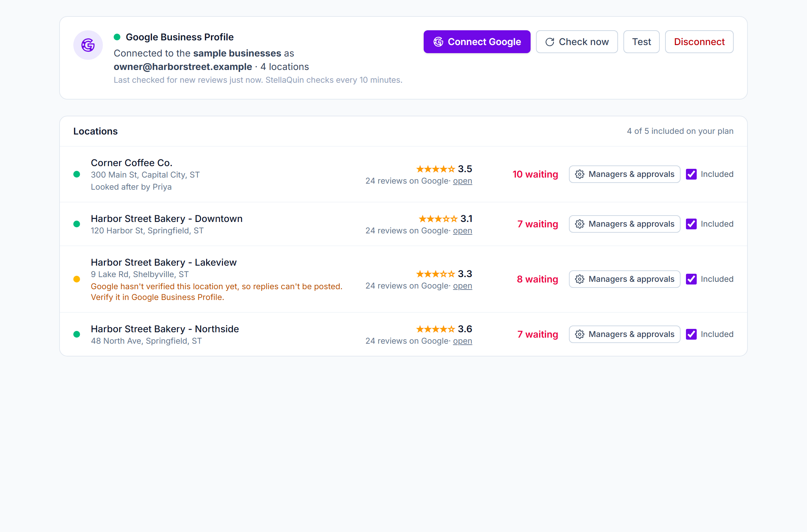Click '9 Lake Rd, Shelbyville, ST' address

coord(140,274)
